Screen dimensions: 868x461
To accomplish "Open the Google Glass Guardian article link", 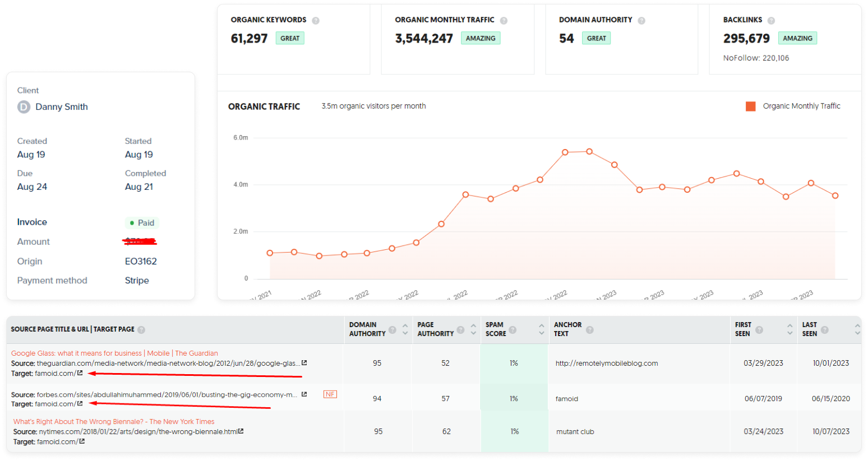I will click(x=114, y=353).
